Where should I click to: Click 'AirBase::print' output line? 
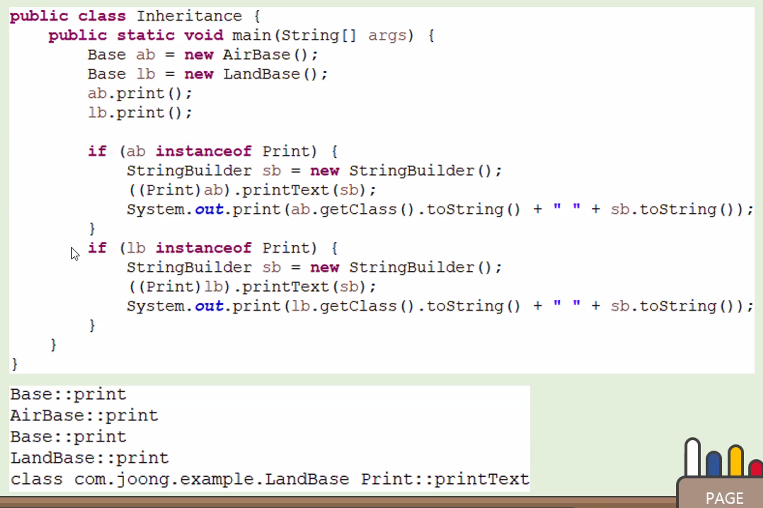point(84,416)
